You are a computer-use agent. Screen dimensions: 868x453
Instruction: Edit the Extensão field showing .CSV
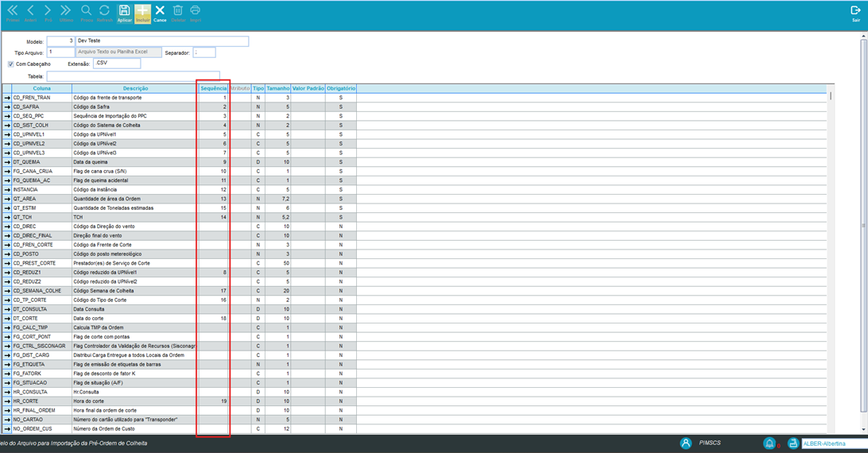117,64
